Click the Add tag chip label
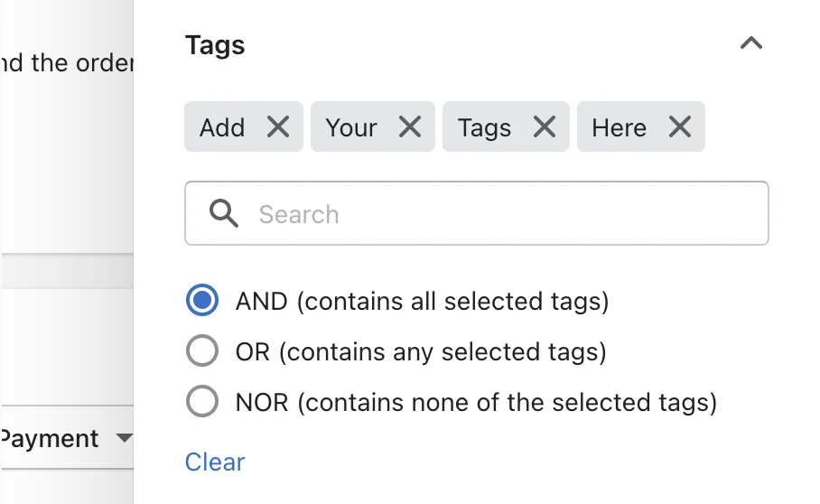 pyautogui.click(x=222, y=127)
